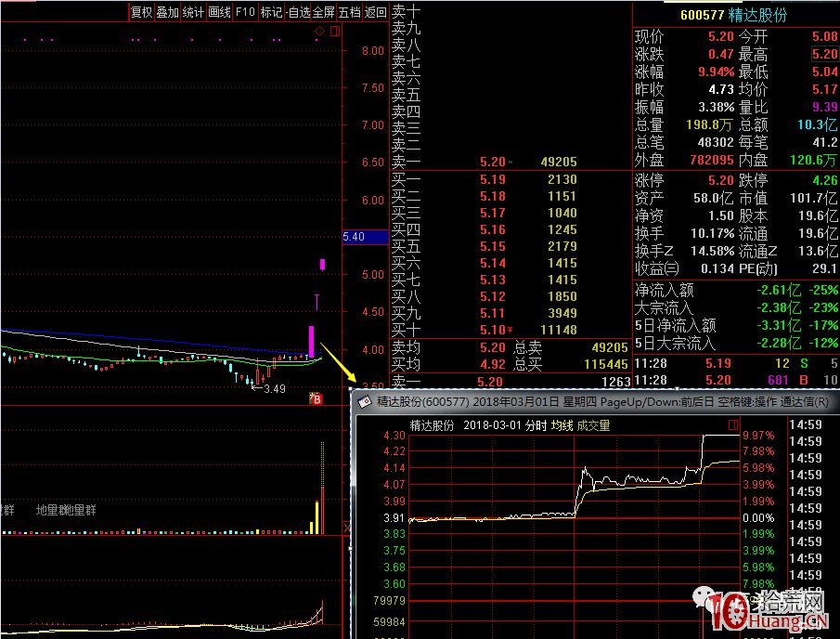Viewport: 840px width, 639px height.
Task: Click the 换手 value 10.17%
Action: pyautogui.click(x=712, y=234)
